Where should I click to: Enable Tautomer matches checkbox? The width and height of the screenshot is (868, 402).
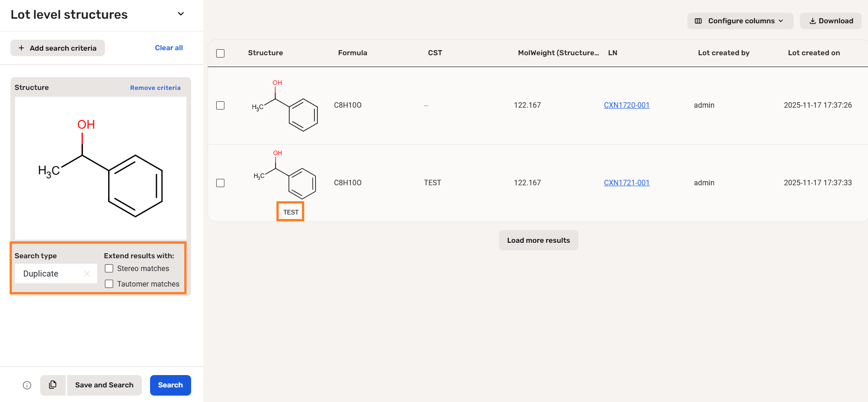109,284
